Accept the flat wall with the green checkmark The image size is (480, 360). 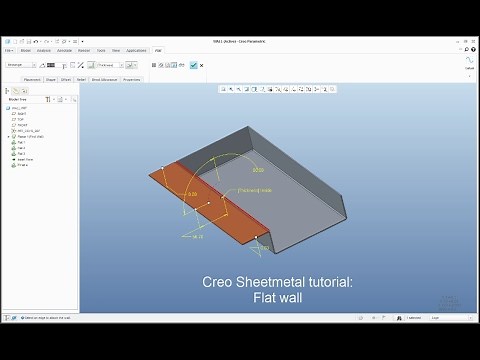click(x=193, y=65)
